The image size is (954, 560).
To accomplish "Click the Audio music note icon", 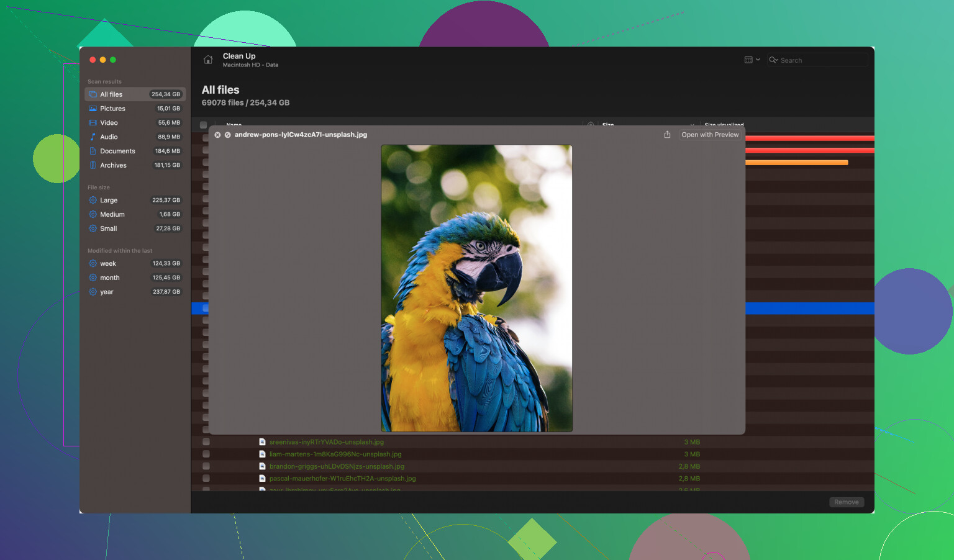I will [x=93, y=137].
